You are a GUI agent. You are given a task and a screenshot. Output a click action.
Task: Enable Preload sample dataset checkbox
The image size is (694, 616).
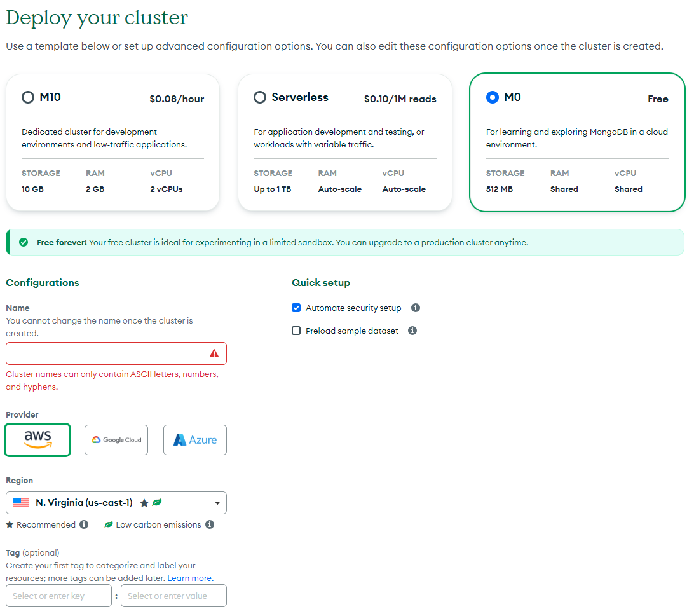296,331
